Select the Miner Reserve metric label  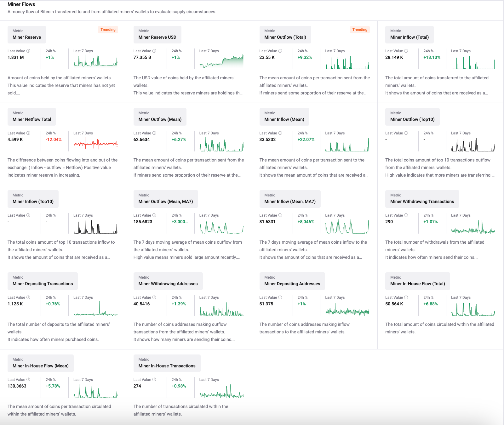tap(26, 37)
